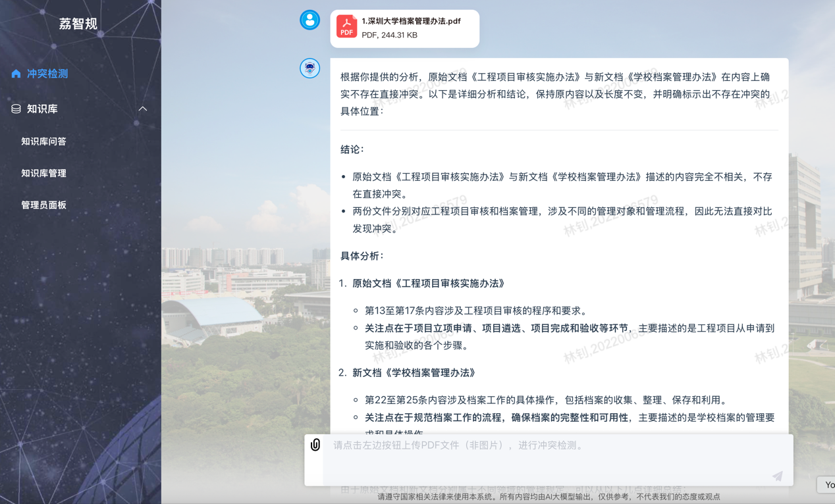Open the 管理员面板 menu item

(x=43, y=205)
